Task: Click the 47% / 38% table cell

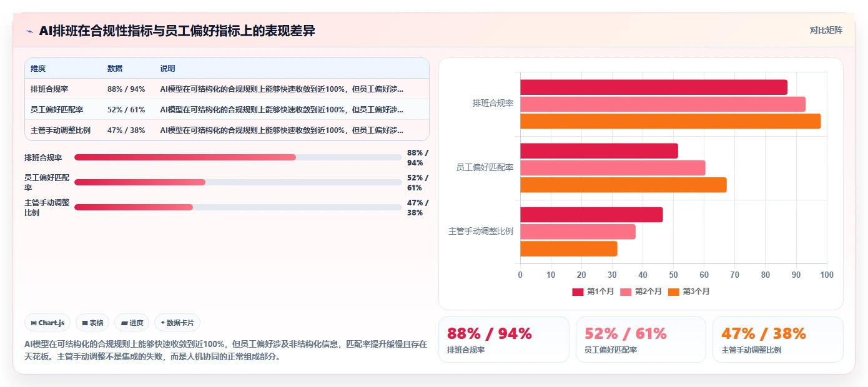Action: point(126,130)
